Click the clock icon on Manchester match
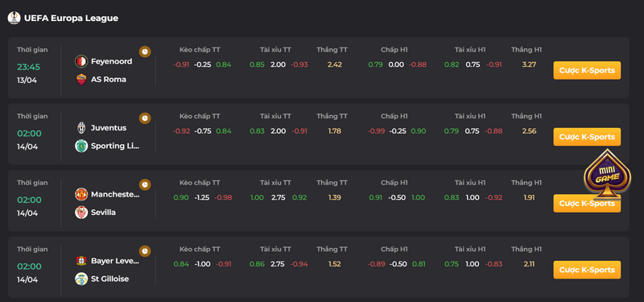644x302 pixels. (x=145, y=185)
